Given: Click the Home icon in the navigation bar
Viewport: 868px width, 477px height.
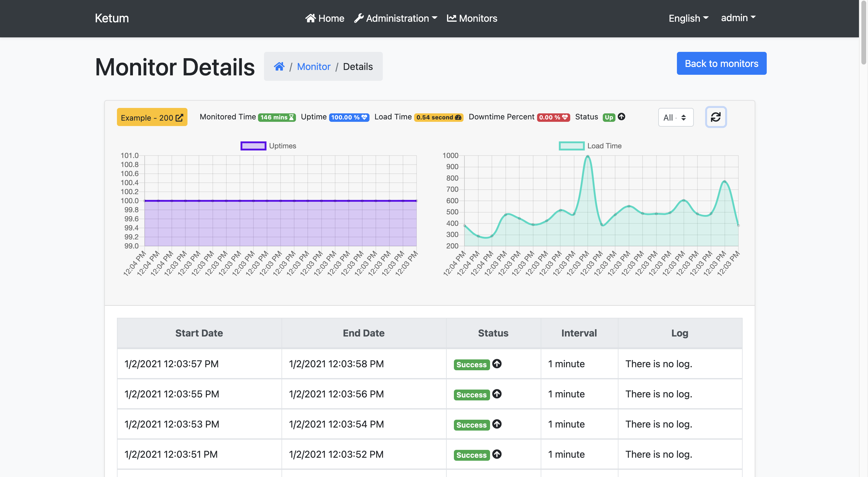Looking at the screenshot, I should tap(310, 18).
